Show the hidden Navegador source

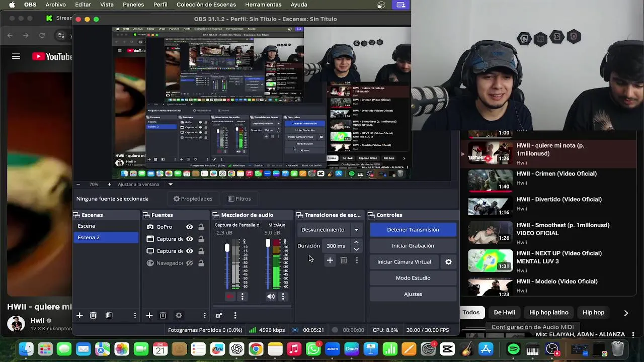(x=190, y=263)
